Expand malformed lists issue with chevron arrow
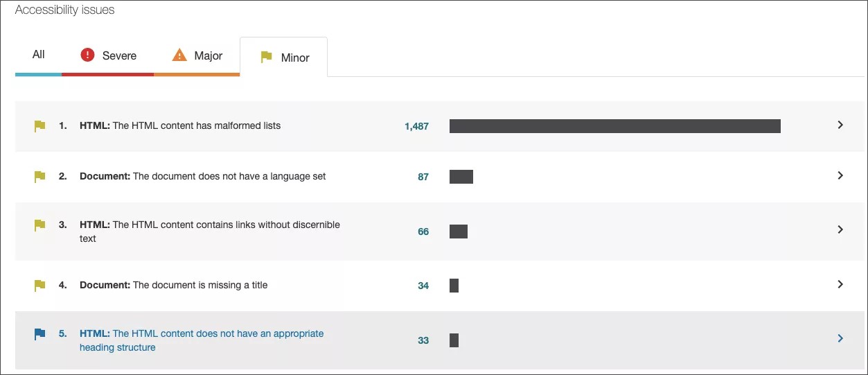The image size is (868, 375). coord(840,125)
